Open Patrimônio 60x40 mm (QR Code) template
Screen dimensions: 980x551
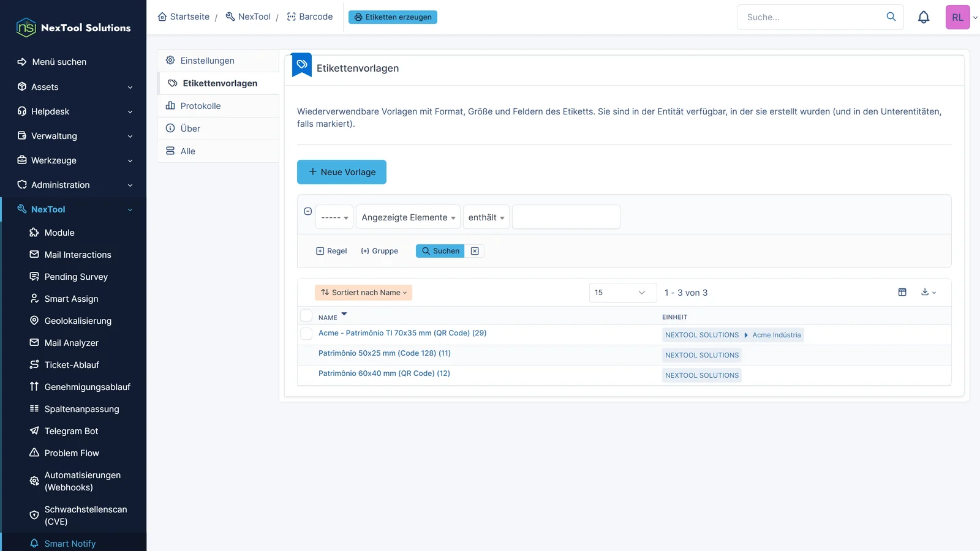pyautogui.click(x=384, y=373)
